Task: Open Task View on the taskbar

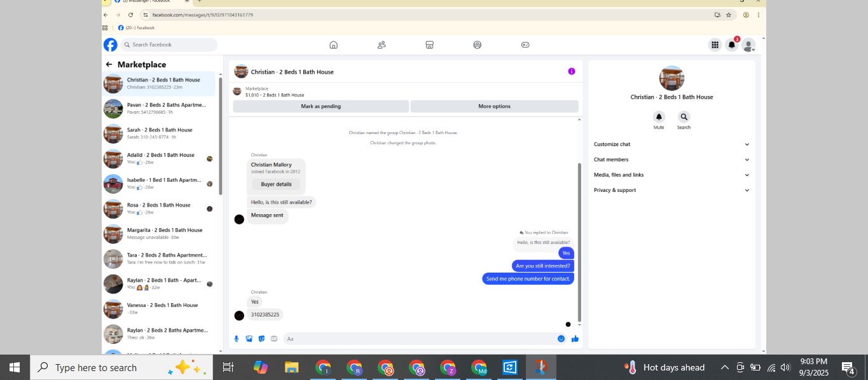Action: pos(228,367)
